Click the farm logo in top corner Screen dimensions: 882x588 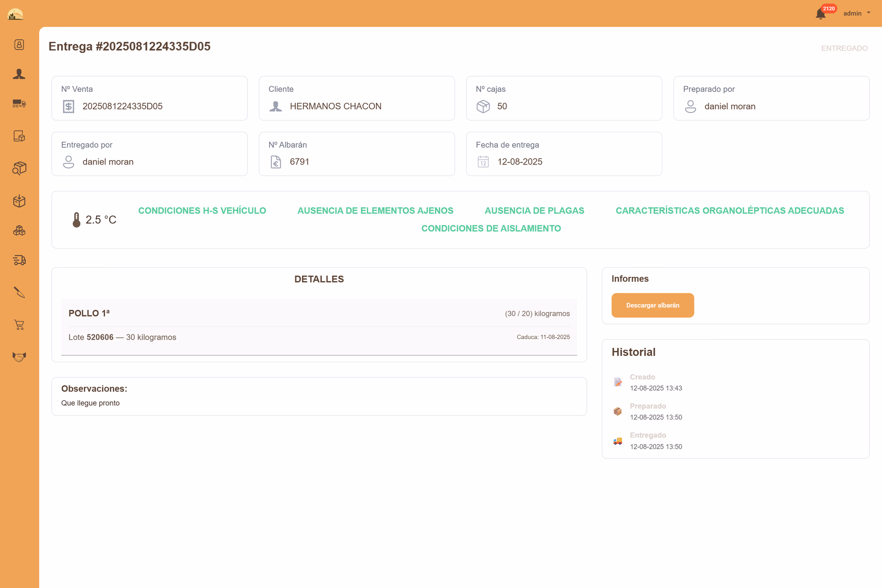[x=16, y=14]
